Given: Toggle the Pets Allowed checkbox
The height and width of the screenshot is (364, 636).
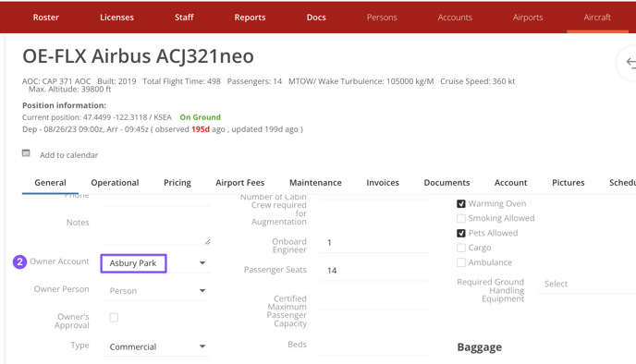Looking at the screenshot, I should [461, 233].
